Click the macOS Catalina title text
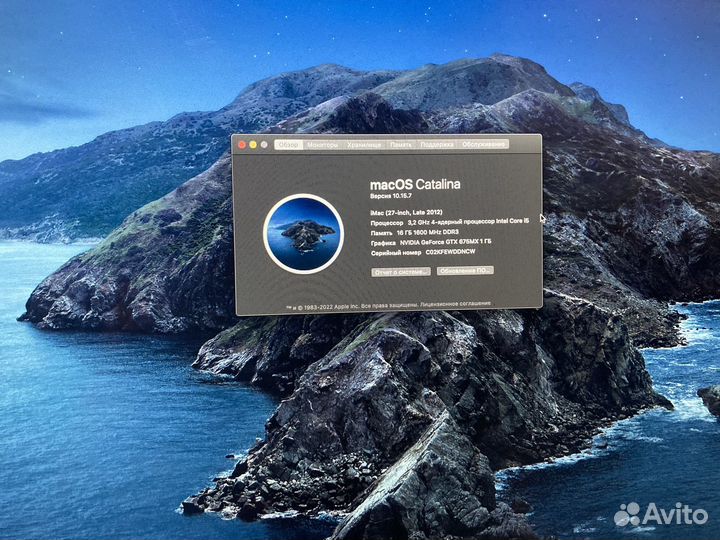Image resolution: width=720 pixels, height=540 pixels. pos(415,185)
